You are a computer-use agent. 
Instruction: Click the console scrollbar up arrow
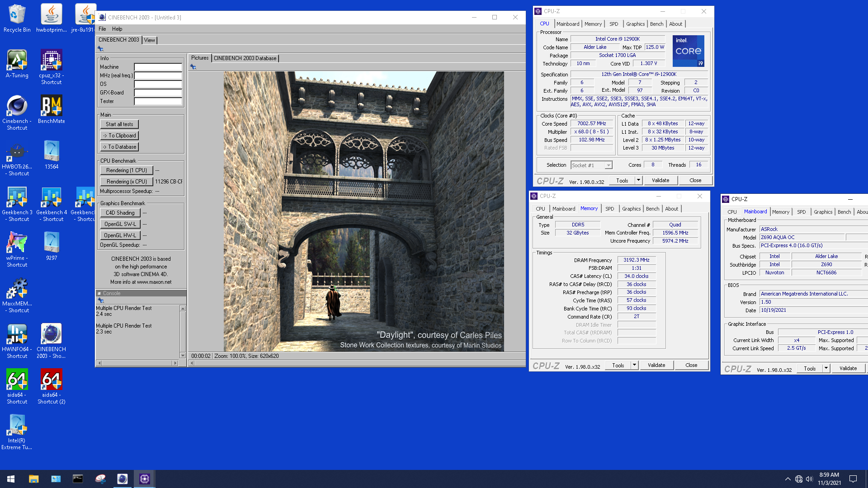click(x=183, y=308)
